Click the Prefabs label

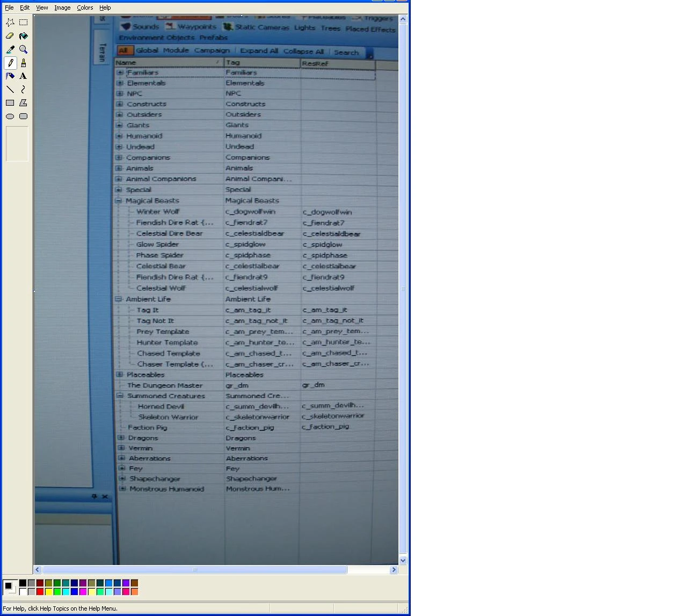(214, 38)
